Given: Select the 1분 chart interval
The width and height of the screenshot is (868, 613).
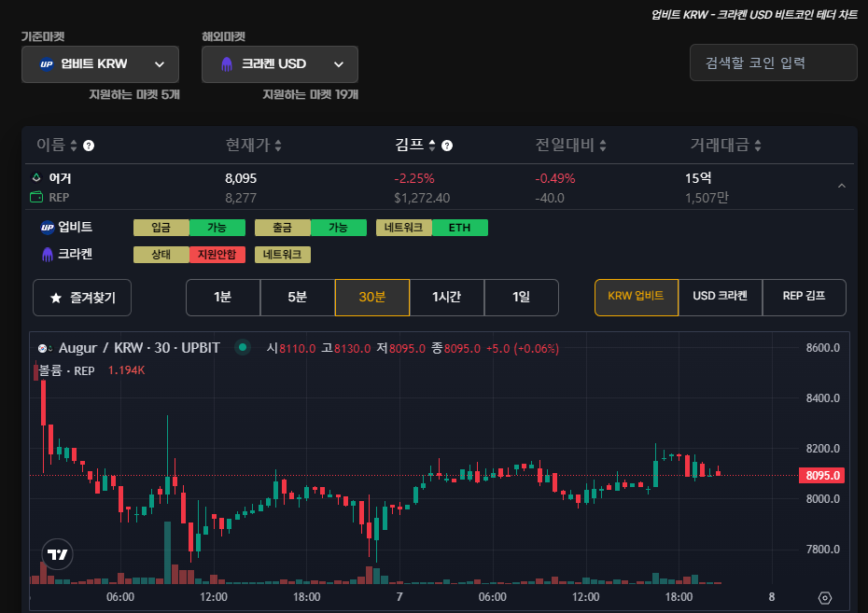Looking at the screenshot, I should pyautogui.click(x=222, y=298).
